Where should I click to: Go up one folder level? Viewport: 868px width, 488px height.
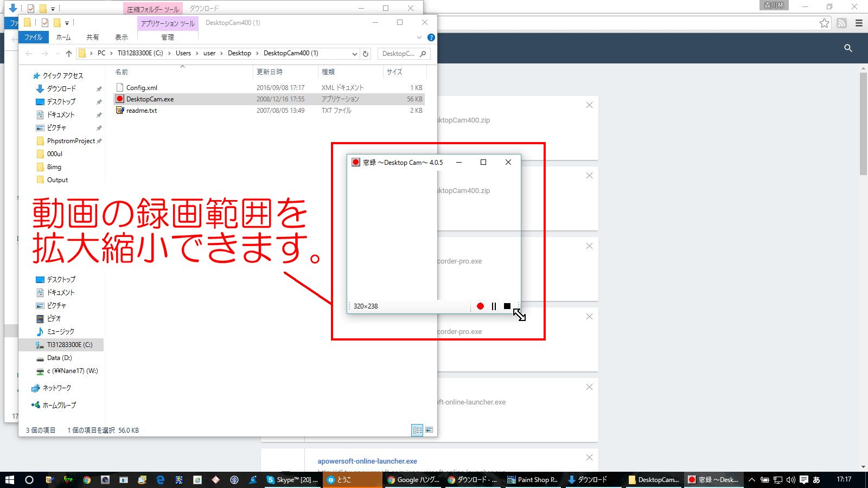(69, 54)
